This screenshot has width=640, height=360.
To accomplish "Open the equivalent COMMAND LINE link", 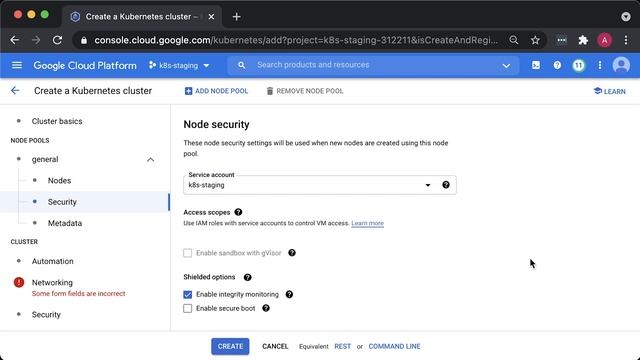I will tap(394, 346).
